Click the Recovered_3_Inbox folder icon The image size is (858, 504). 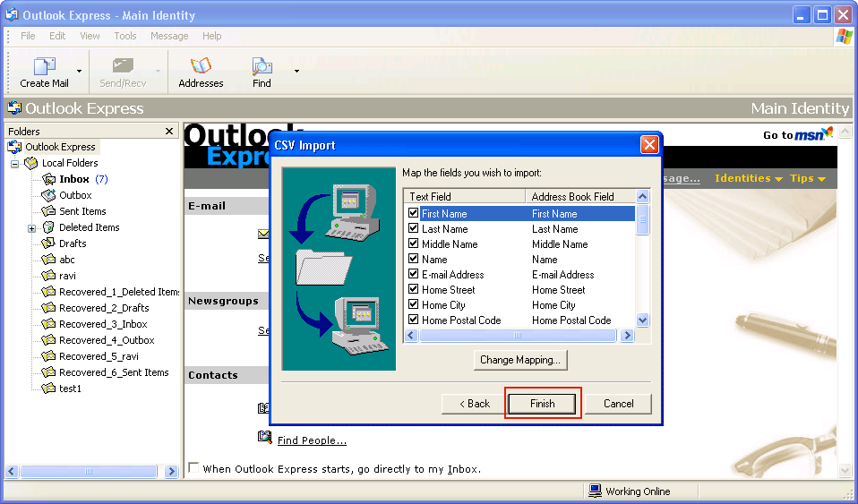[48, 324]
